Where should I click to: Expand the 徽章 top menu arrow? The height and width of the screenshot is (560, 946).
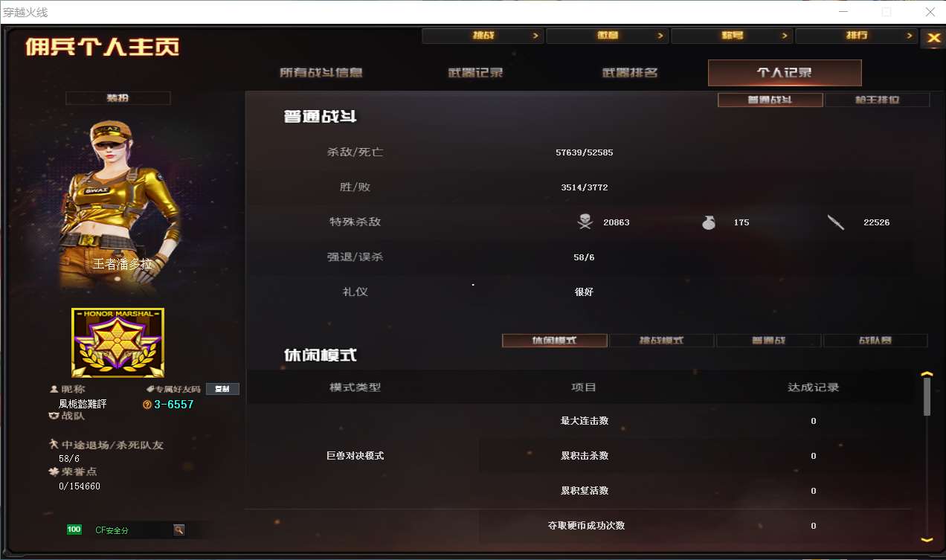[660, 36]
